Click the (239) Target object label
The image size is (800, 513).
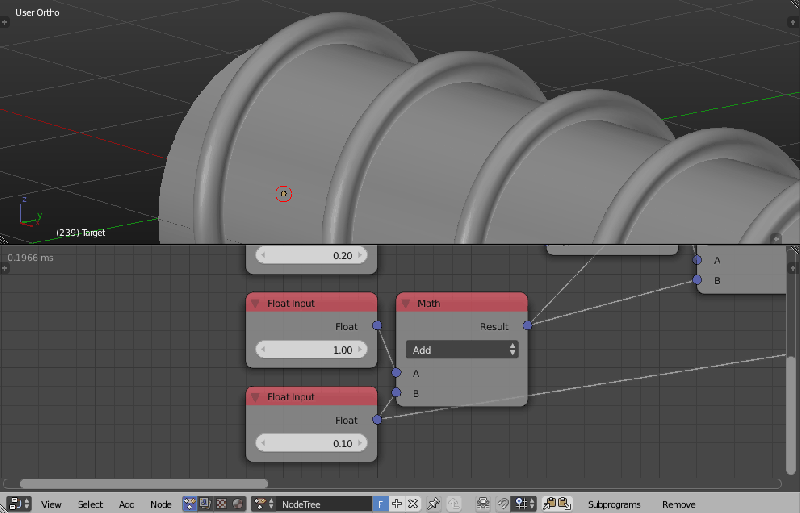pos(81,232)
